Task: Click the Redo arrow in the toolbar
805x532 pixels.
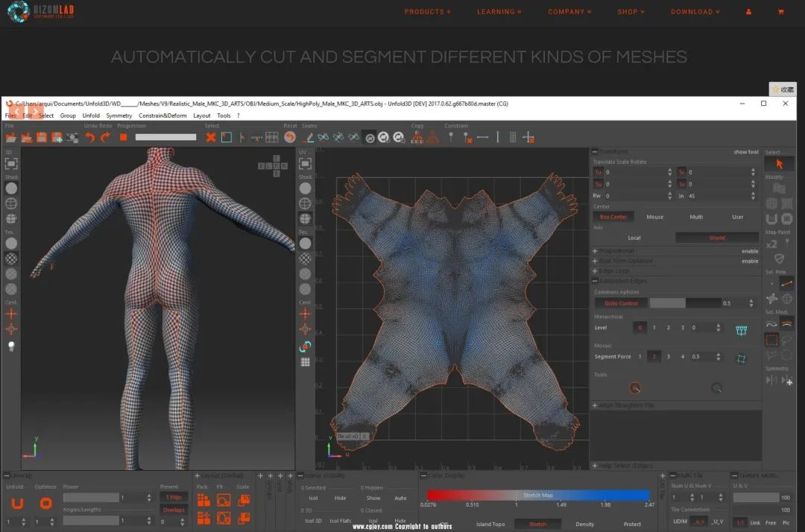Action: (x=105, y=137)
